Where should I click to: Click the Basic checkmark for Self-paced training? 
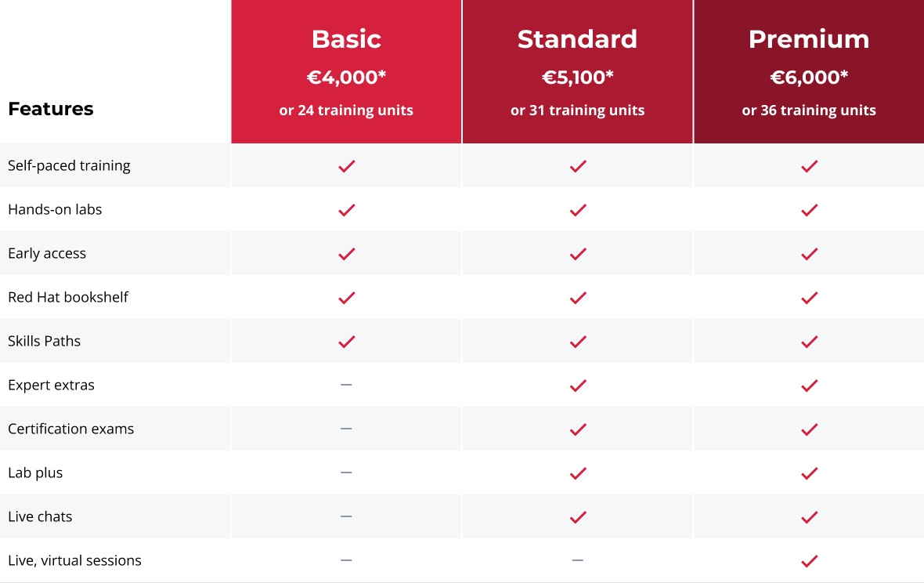click(x=346, y=166)
